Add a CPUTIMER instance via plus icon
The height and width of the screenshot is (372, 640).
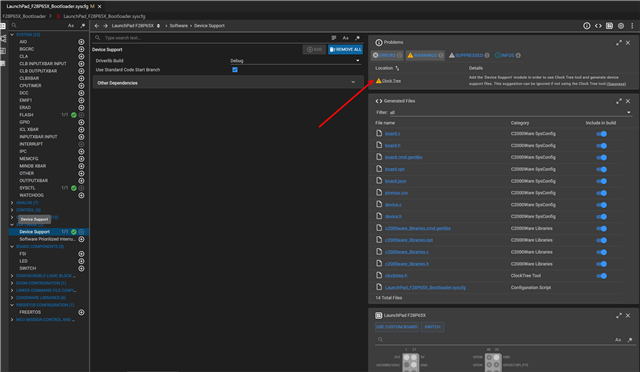click(81, 86)
